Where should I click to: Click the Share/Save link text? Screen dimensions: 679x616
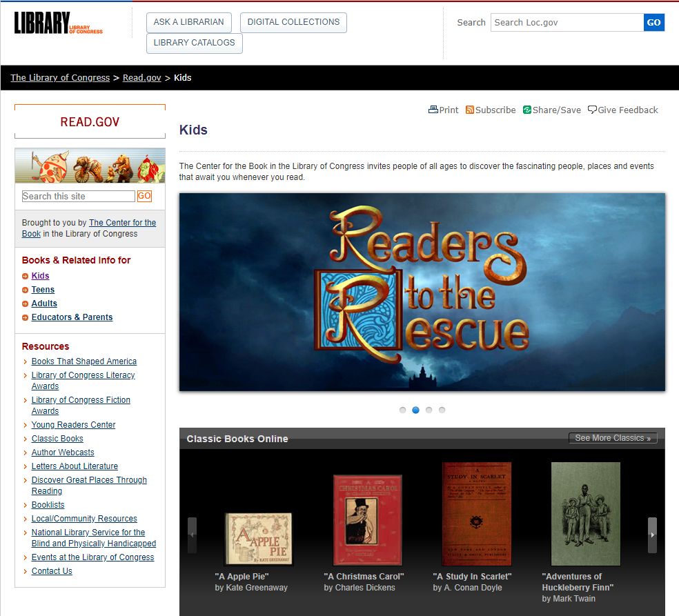click(x=556, y=110)
